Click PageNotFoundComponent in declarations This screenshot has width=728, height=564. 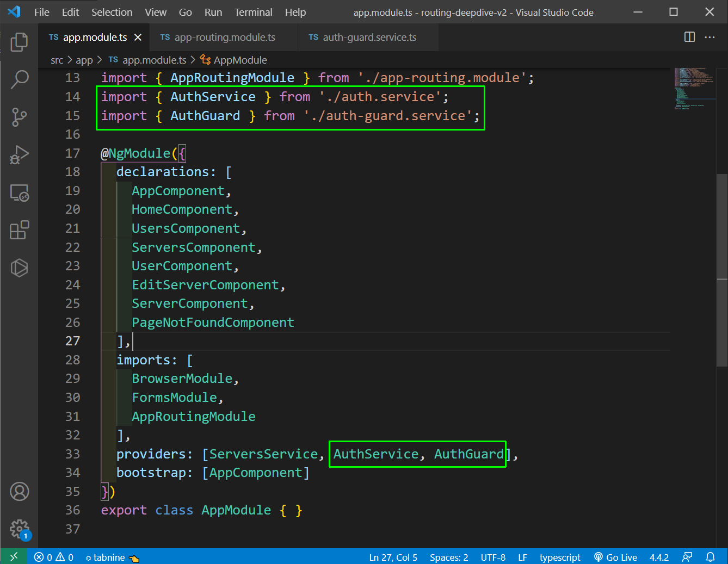point(213,323)
